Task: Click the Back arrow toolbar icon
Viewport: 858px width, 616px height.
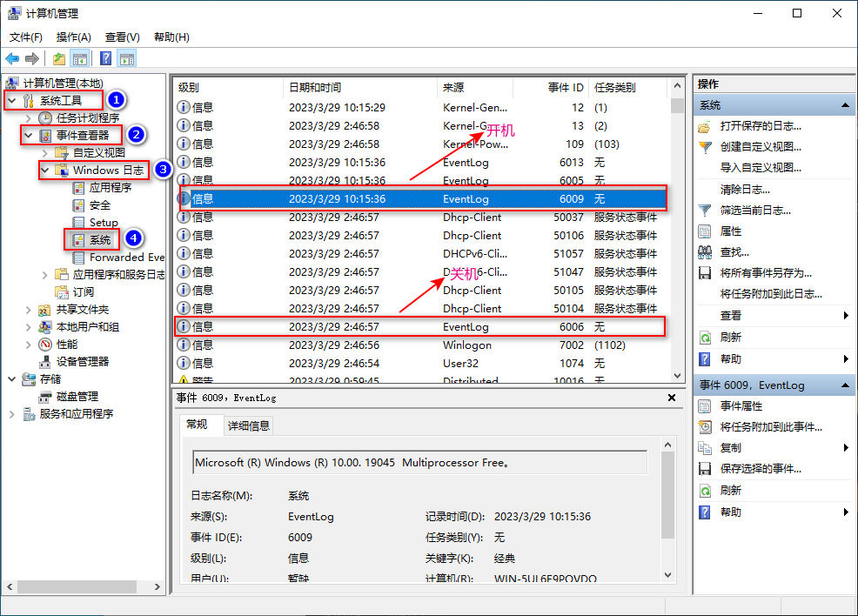Action: [12, 58]
